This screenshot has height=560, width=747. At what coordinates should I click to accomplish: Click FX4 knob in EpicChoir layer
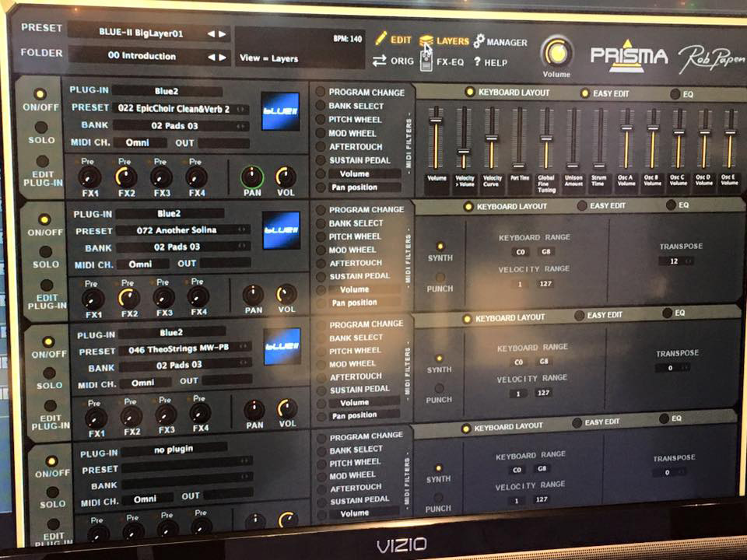pyautogui.click(x=196, y=177)
